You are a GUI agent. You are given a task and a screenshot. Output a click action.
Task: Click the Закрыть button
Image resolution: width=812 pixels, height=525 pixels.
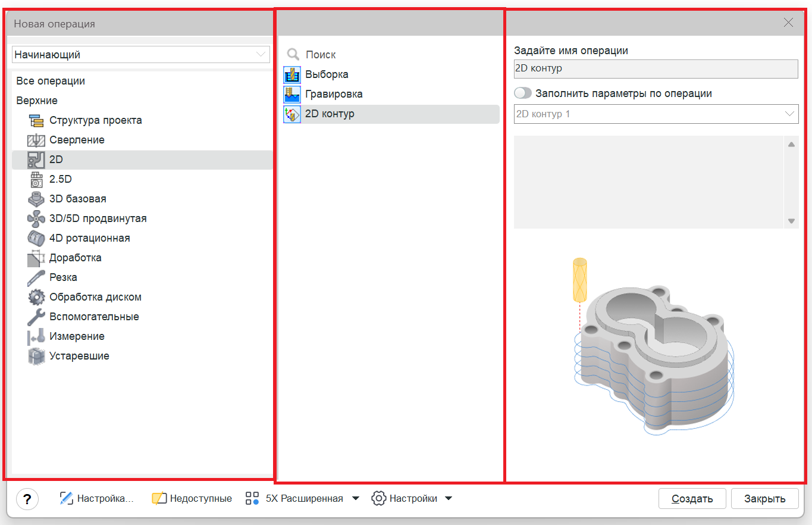coord(765,499)
